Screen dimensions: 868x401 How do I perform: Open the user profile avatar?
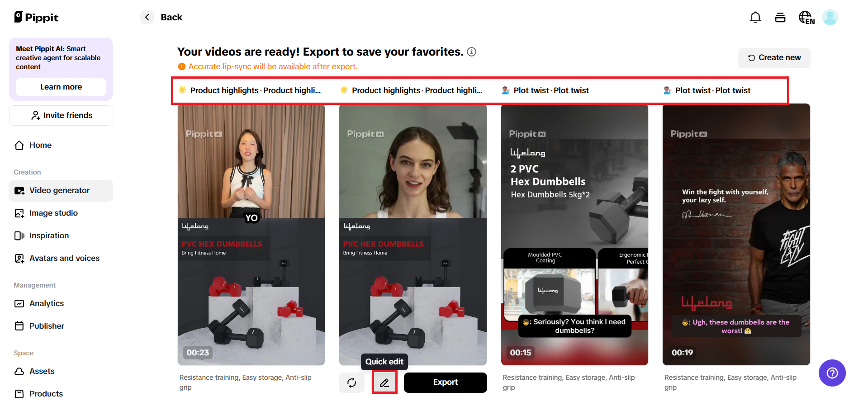click(830, 18)
